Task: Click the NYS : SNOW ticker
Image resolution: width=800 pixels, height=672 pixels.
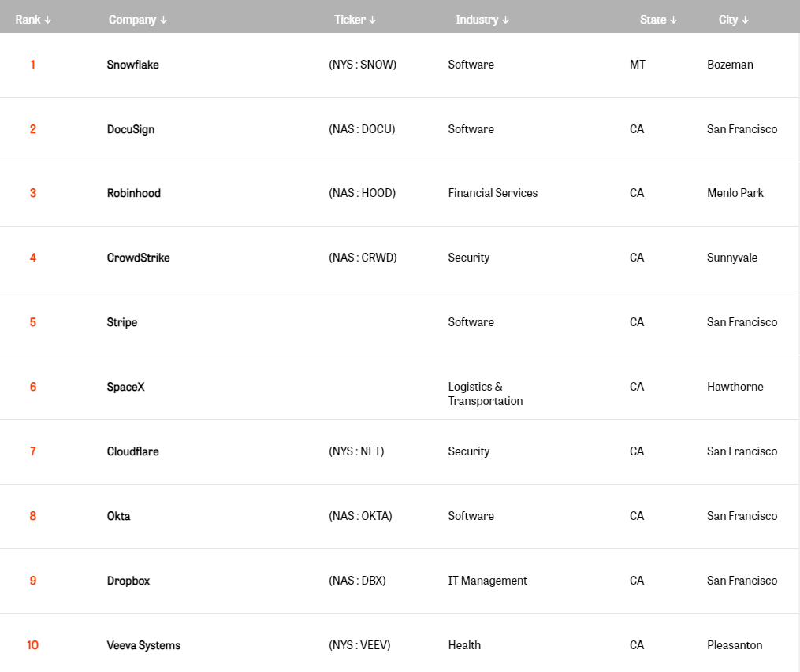Action: pos(363,65)
